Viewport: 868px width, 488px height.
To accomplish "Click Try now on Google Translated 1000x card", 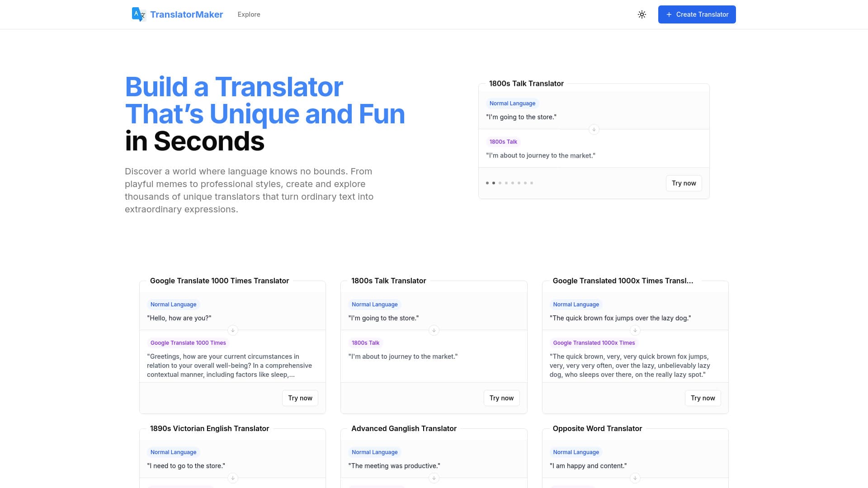I will coord(703,398).
